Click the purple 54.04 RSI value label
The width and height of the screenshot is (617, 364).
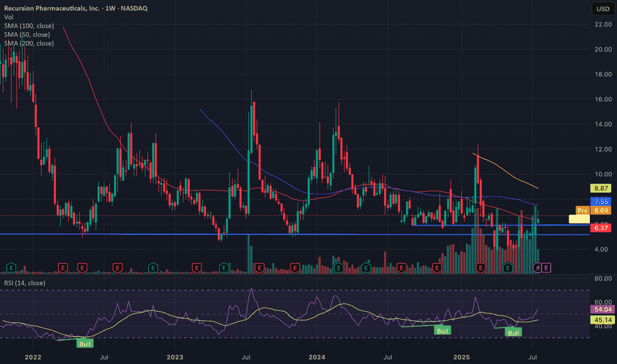pos(603,309)
